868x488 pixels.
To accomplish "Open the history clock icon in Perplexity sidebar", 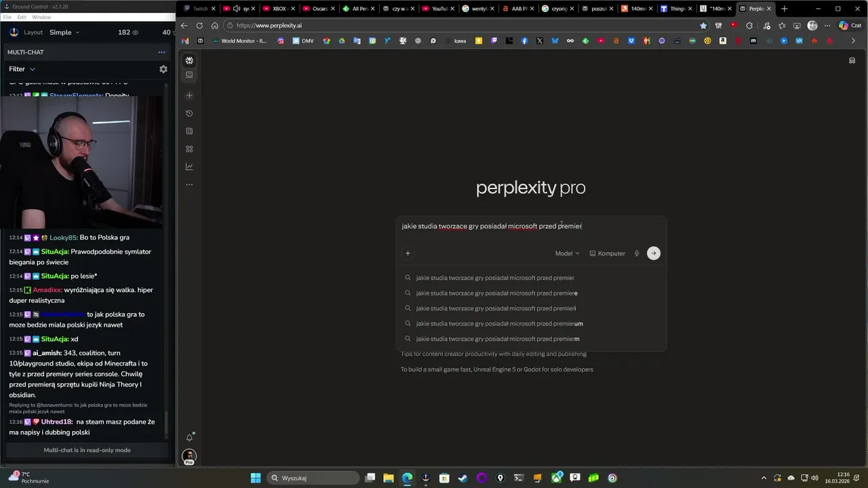I will (189, 113).
